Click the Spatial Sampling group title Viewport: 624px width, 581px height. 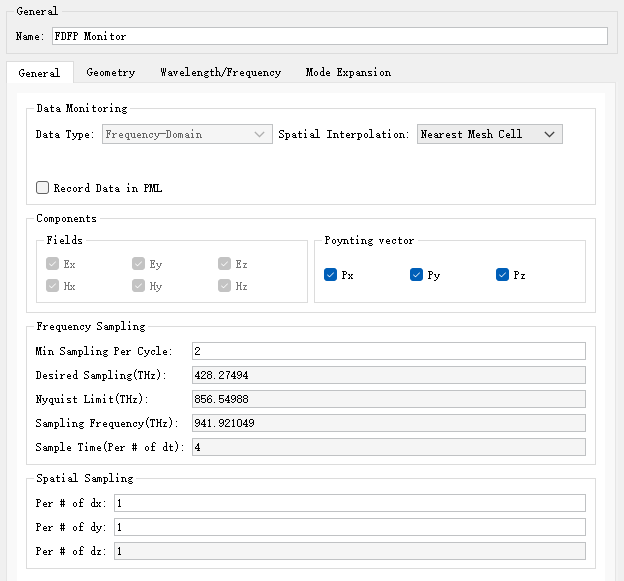85,478
